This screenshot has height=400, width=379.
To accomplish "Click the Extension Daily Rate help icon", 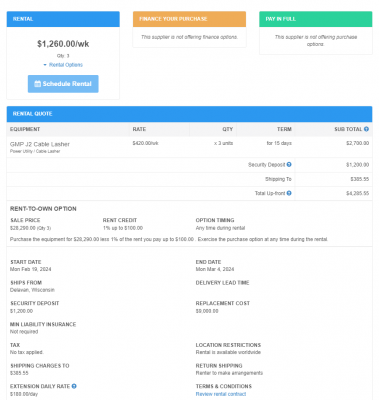I will tap(74, 386).
